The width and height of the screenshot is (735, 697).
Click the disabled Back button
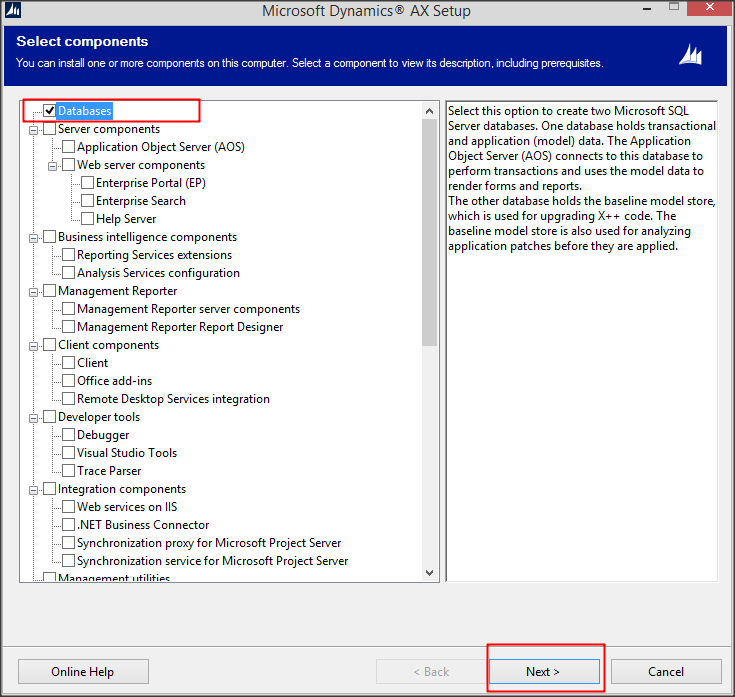[431, 672]
